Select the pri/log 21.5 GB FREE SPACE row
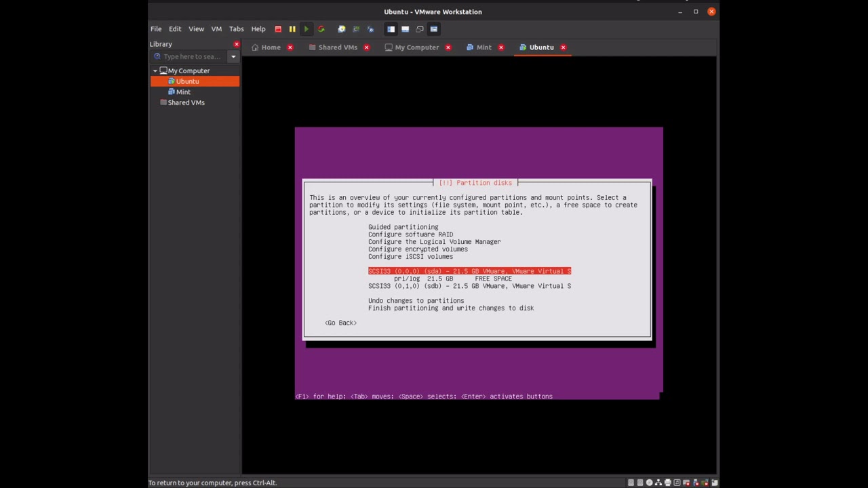The image size is (868, 488). 453,279
